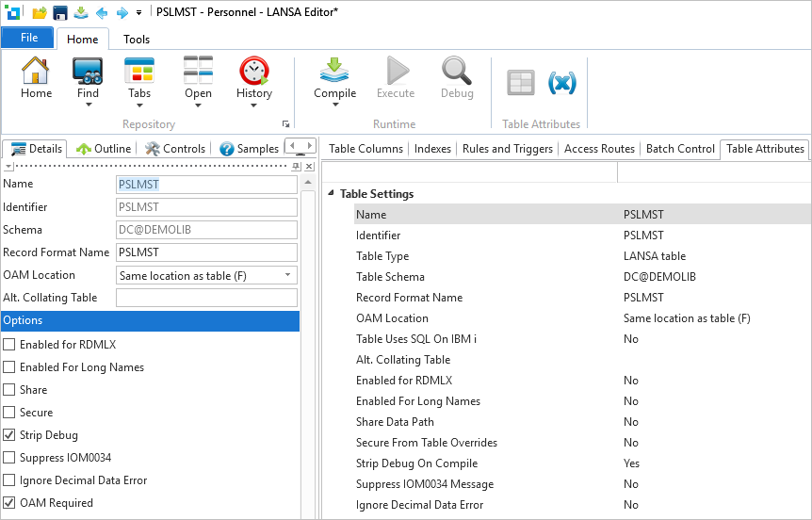Open the Rules and Triggers tab
812x520 pixels.
508,149
